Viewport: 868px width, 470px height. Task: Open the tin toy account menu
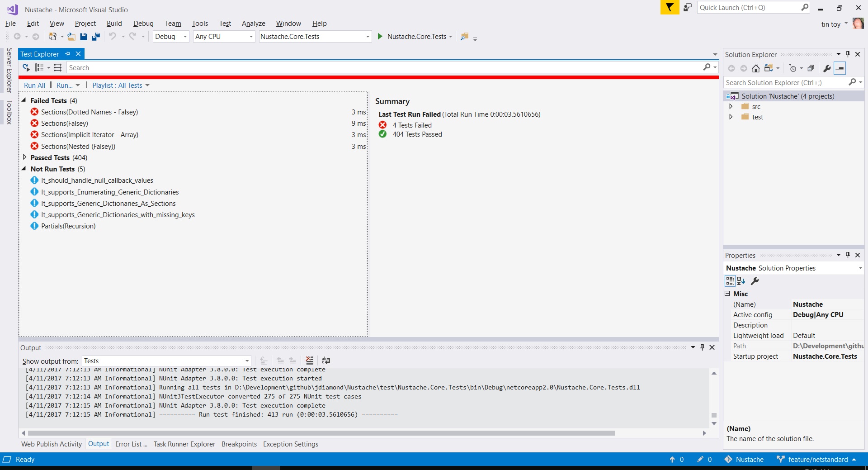pos(834,24)
